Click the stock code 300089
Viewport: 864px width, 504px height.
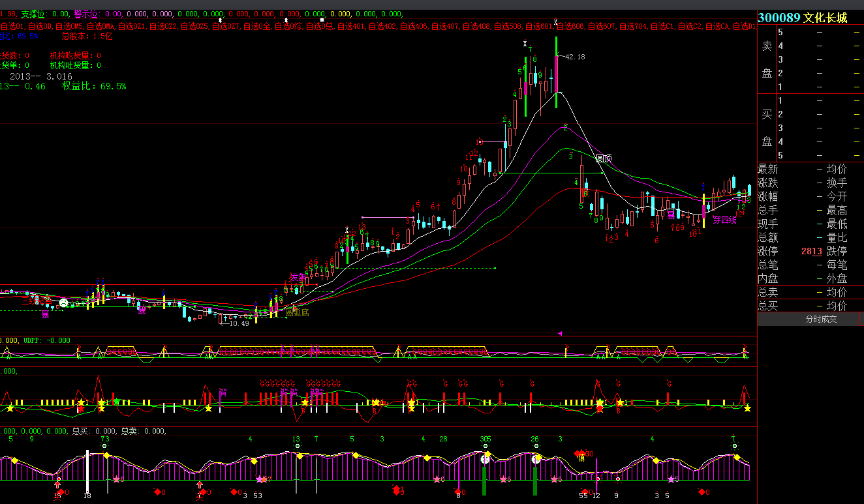click(779, 18)
